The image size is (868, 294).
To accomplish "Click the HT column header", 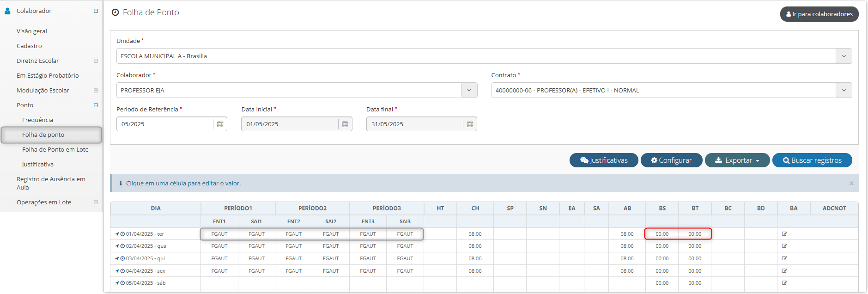I will [440, 208].
